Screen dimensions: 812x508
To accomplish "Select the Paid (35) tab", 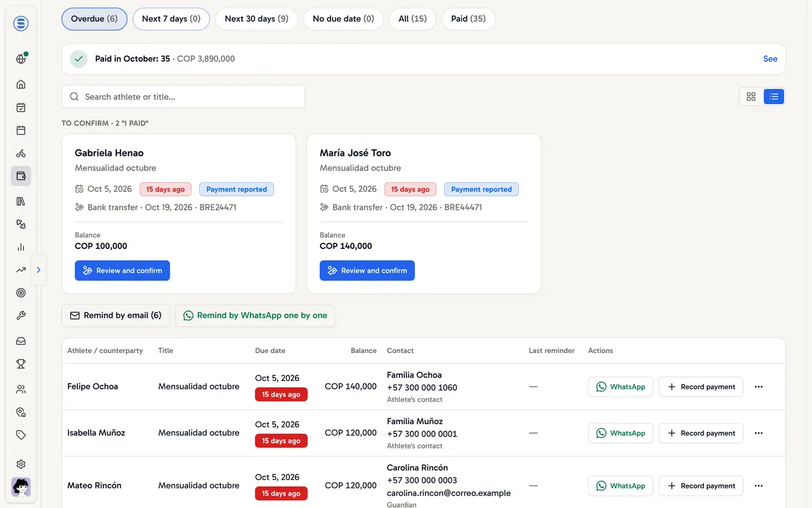I will (468, 19).
